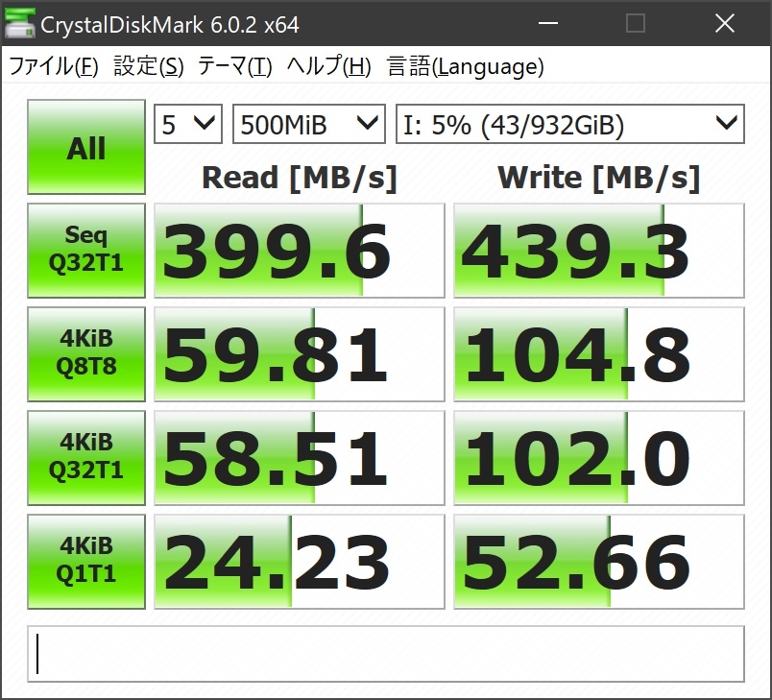Screen dimensions: 772x700
Task: Open the 言語(Language) menu
Action: 466,66
